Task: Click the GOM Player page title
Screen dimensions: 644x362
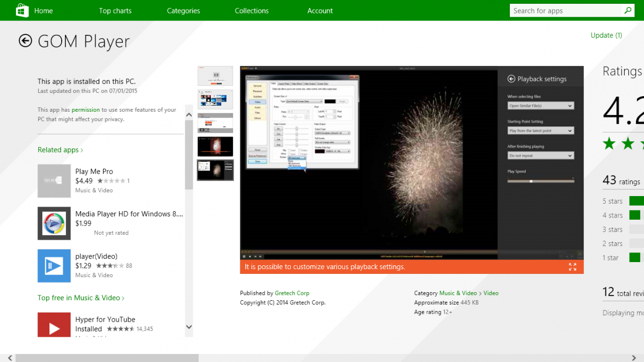Action: [x=84, y=41]
